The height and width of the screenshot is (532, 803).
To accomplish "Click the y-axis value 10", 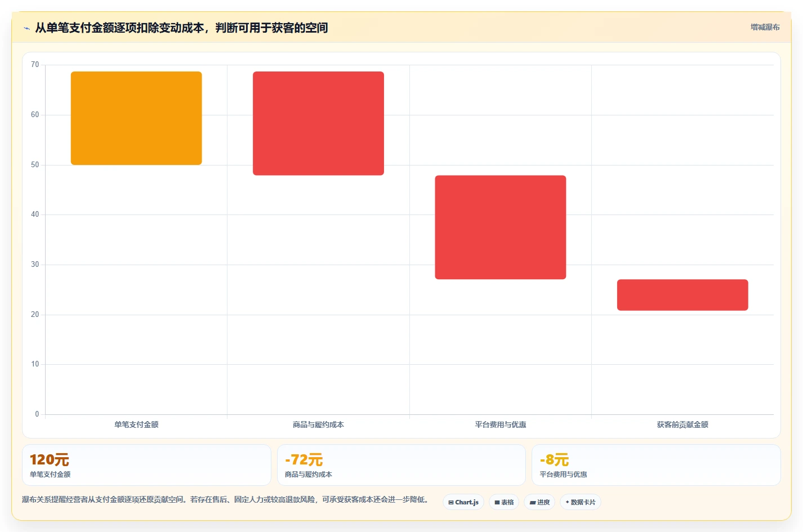I will (x=35, y=364).
